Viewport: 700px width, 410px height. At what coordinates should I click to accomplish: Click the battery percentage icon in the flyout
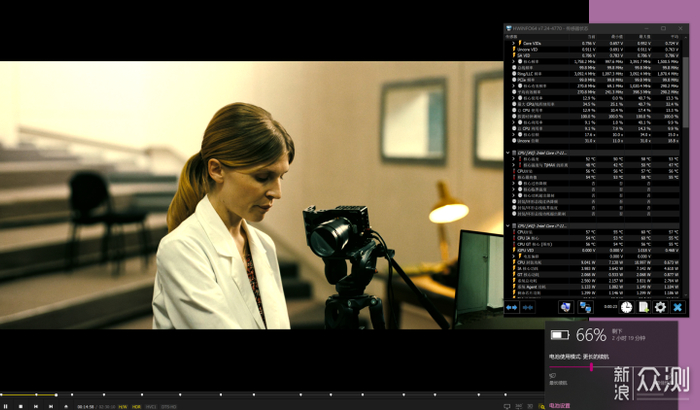coord(561,336)
